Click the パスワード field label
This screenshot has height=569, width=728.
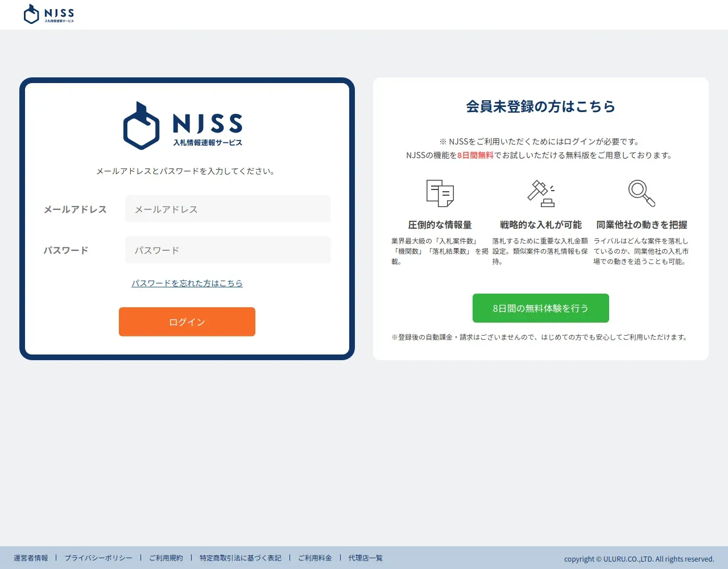tap(66, 250)
